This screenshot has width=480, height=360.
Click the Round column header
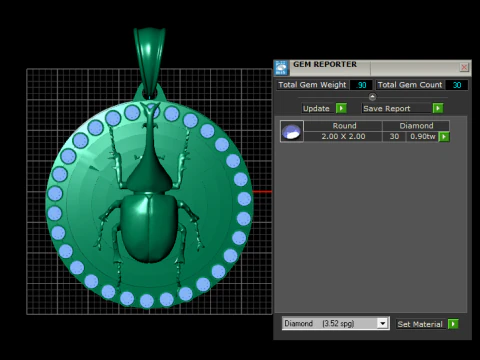(344, 126)
